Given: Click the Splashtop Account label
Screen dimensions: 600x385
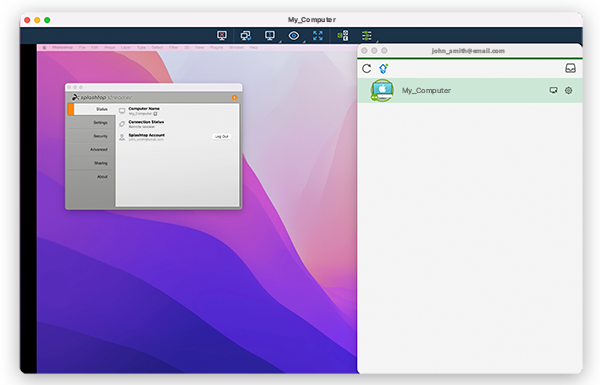Looking at the screenshot, I should pos(147,135).
